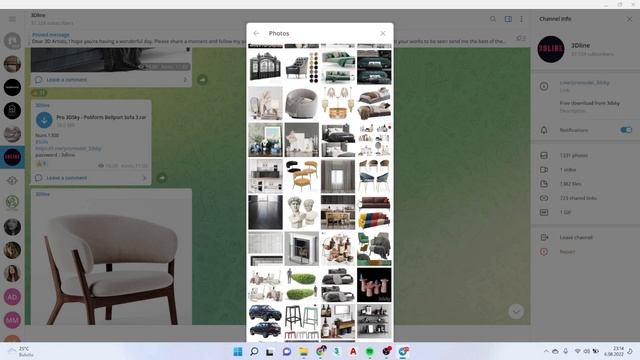Open File Explorer from the taskbar

pos(304,351)
